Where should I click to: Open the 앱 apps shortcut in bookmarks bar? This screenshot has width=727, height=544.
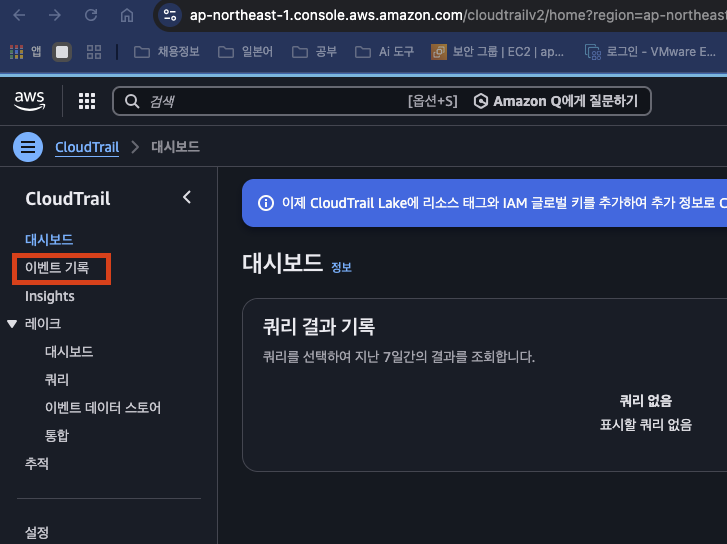coord(26,51)
